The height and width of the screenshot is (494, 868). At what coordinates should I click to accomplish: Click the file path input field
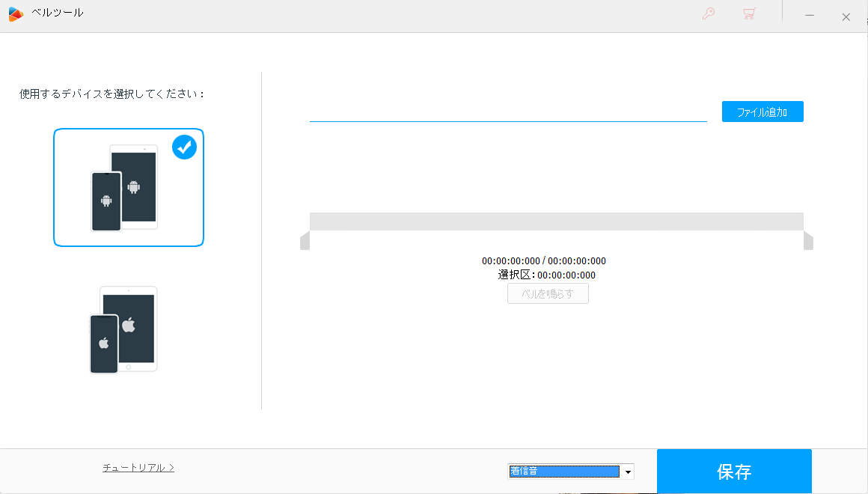point(508,112)
